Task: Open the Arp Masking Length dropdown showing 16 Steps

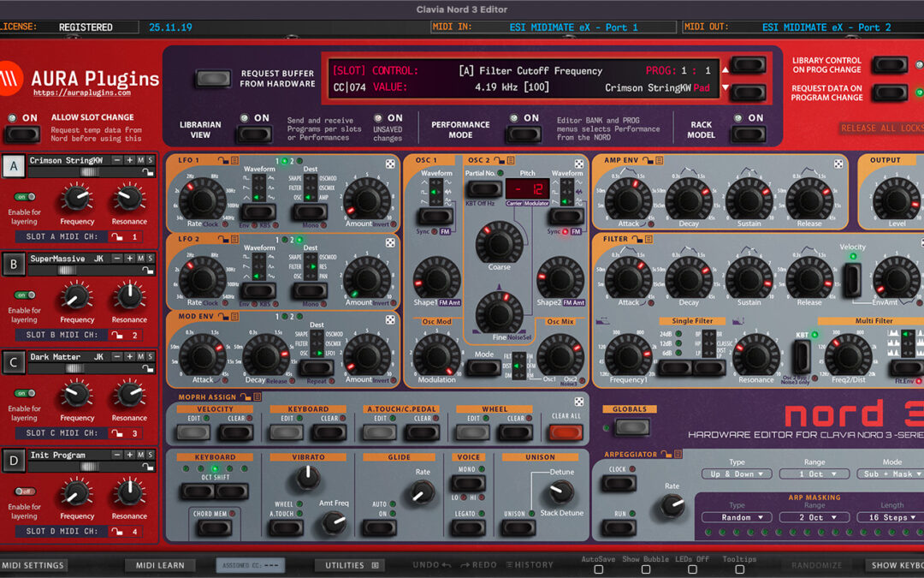Action: click(x=890, y=517)
